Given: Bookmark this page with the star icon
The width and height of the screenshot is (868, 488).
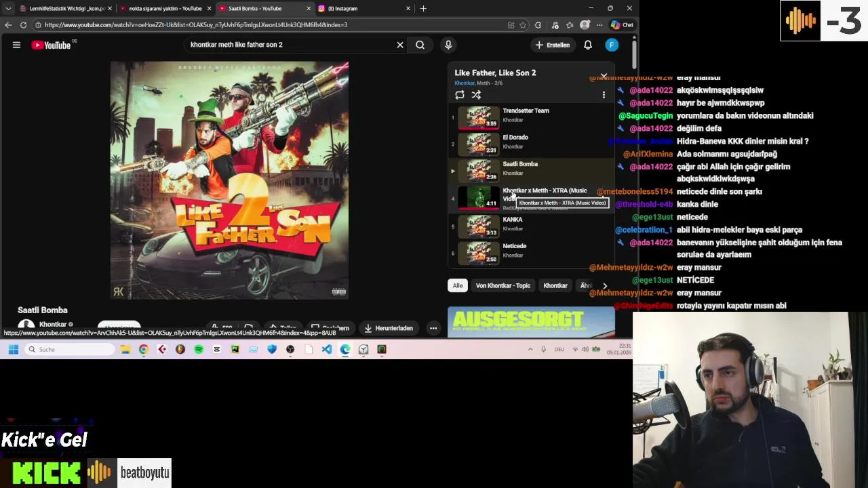Looking at the screenshot, I should click(523, 25).
